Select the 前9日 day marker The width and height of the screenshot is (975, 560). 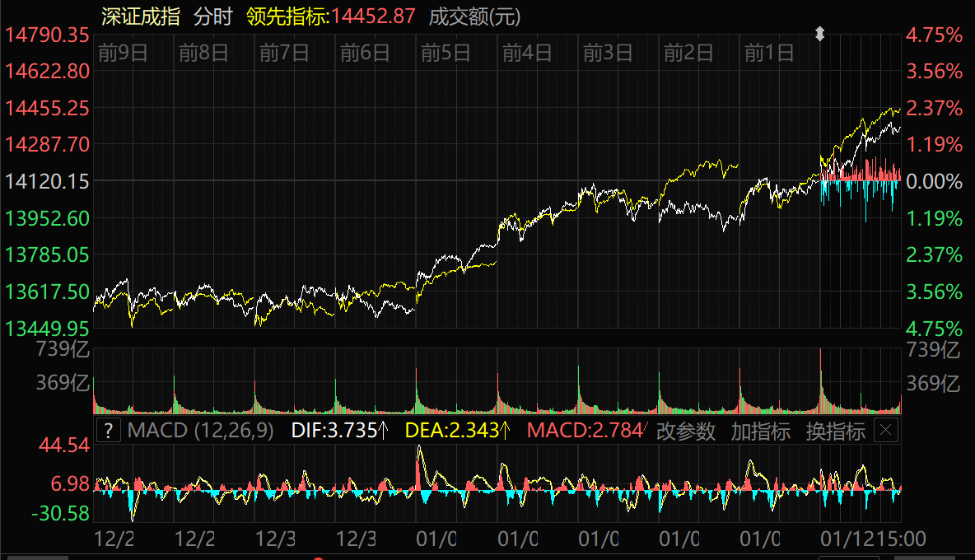point(123,54)
